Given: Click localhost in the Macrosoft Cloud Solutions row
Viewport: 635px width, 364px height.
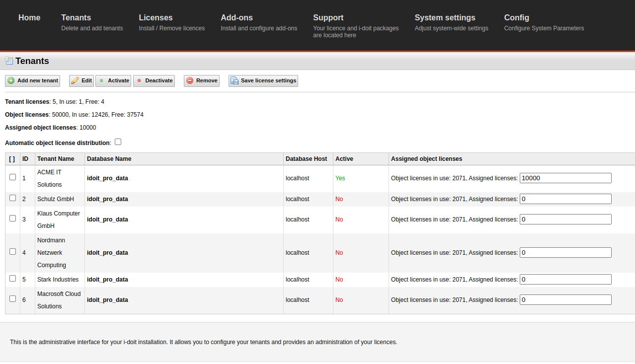Looking at the screenshot, I should click(x=298, y=300).
